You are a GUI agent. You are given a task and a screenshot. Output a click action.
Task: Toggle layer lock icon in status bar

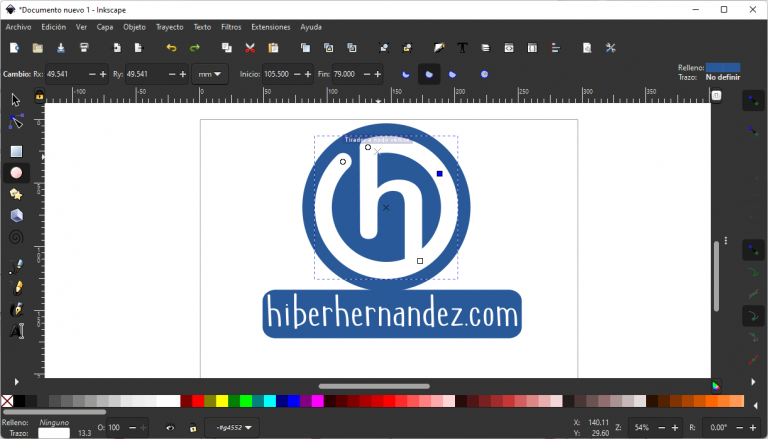point(193,428)
